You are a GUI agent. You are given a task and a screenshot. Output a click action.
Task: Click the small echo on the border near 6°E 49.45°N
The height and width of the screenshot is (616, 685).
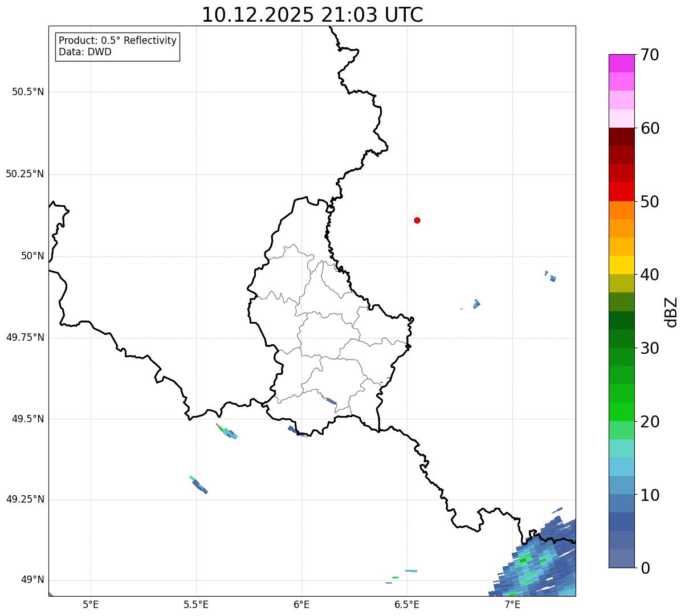(x=297, y=431)
